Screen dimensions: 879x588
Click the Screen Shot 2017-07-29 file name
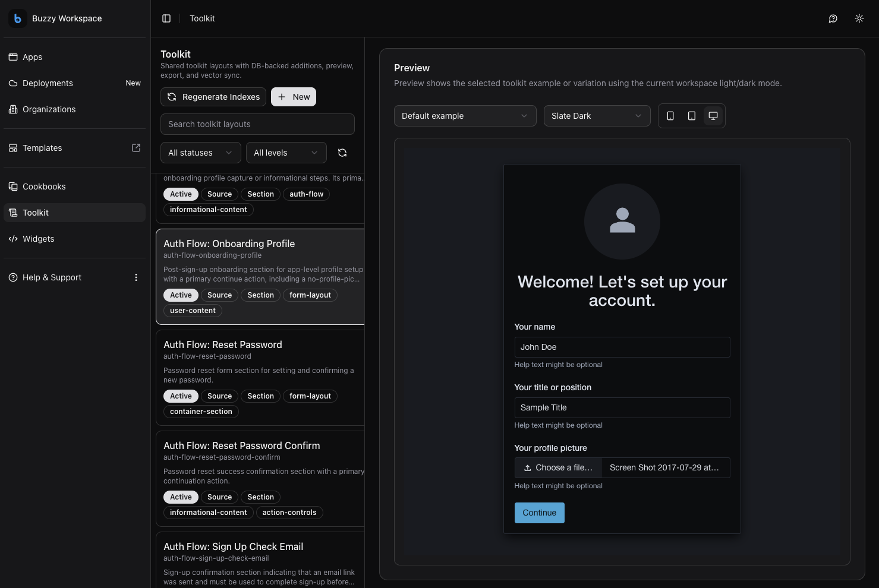click(x=664, y=467)
